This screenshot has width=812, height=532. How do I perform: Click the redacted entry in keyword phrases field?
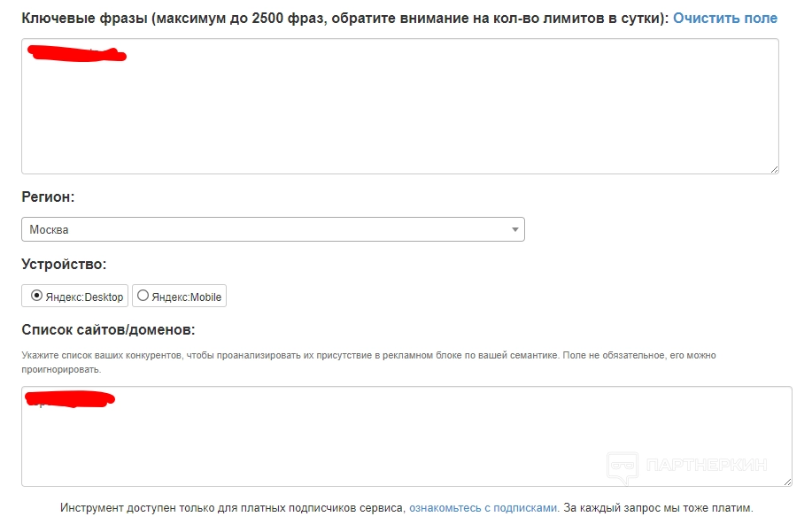tap(77, 55)
